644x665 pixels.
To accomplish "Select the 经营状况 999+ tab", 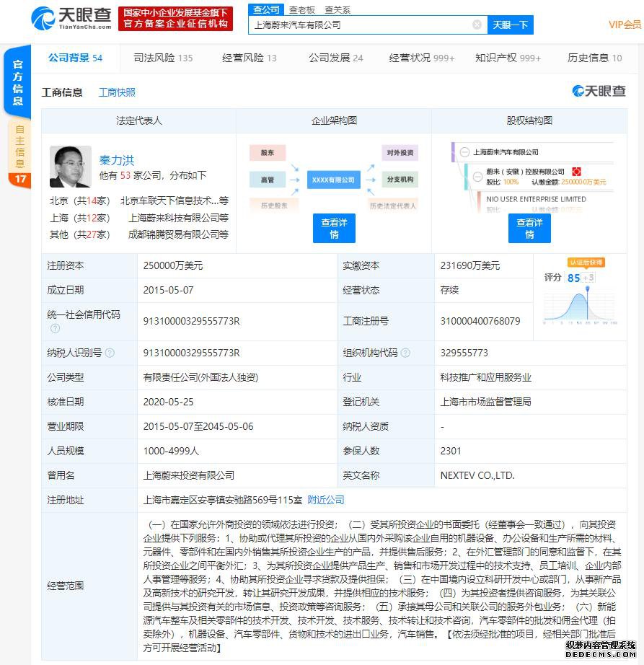I will tap(422, 58).
